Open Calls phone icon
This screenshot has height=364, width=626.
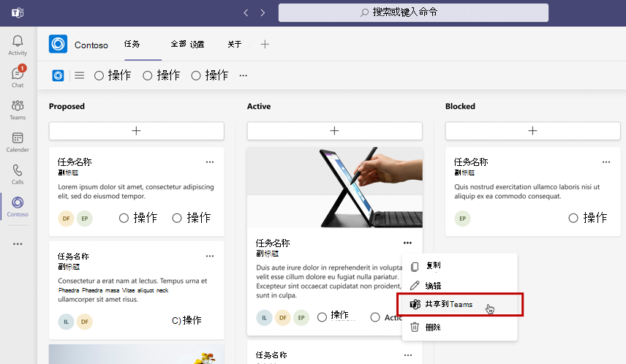18,175
